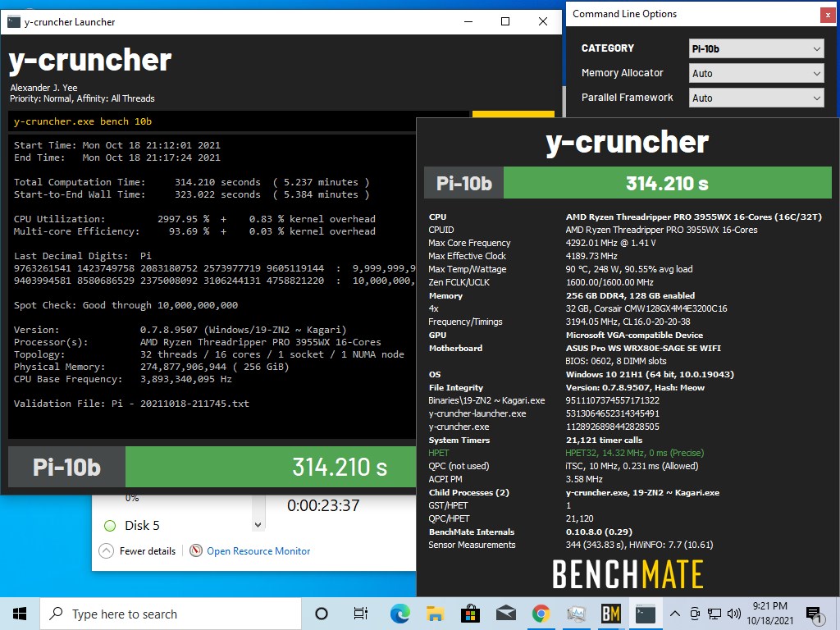This screenshot has height=630, width=840.
Task: Click the Pi-10b label in the launcher result bar
Action: point(67,467)
